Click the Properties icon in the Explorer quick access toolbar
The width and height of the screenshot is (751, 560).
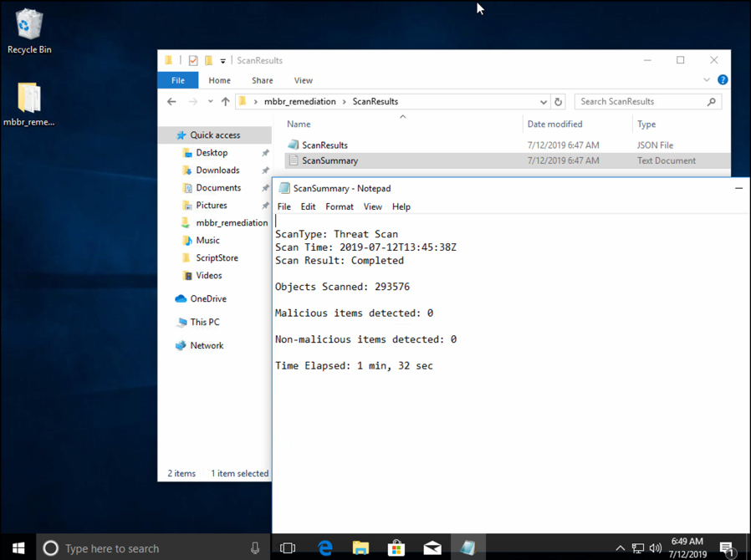(x=193, y=60)
